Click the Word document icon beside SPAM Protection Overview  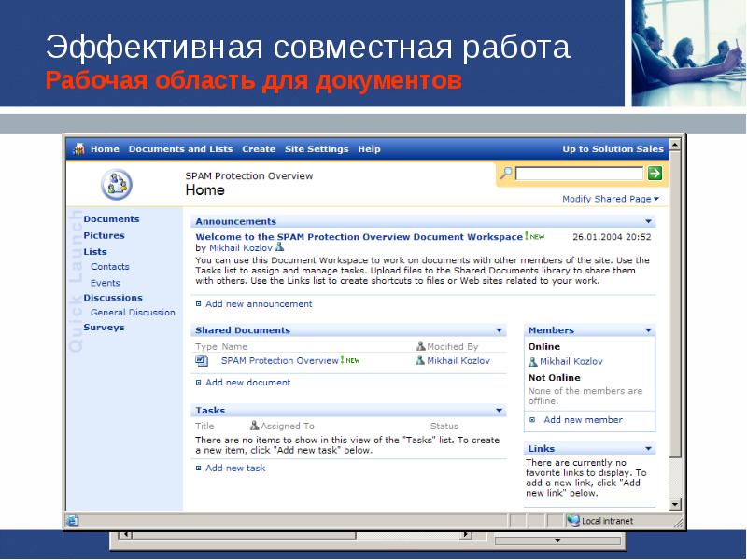(x=201, y=360)
